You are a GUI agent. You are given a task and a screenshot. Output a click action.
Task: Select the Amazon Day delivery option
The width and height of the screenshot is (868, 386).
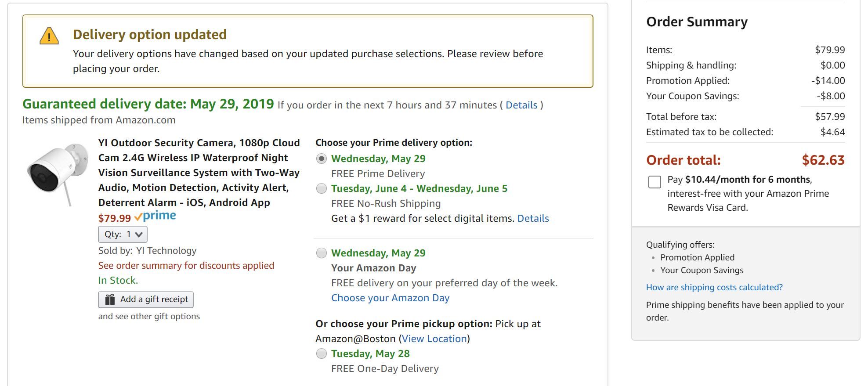321,253
